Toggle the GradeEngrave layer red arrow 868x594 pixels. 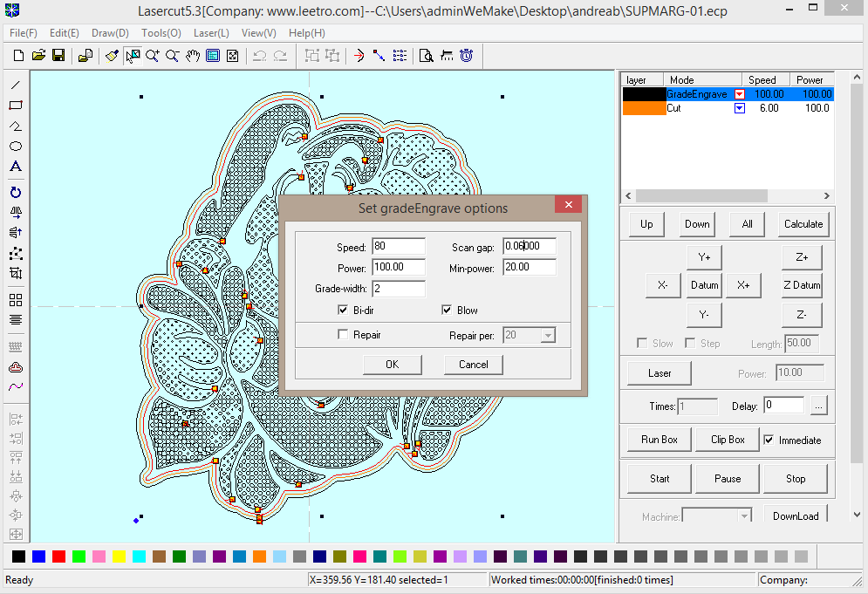click(739, 94)
